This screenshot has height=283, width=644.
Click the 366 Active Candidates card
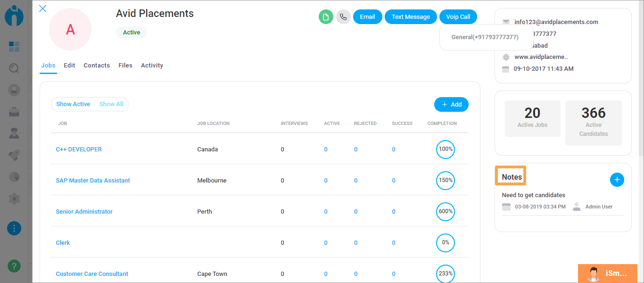[x=593, y=123]
